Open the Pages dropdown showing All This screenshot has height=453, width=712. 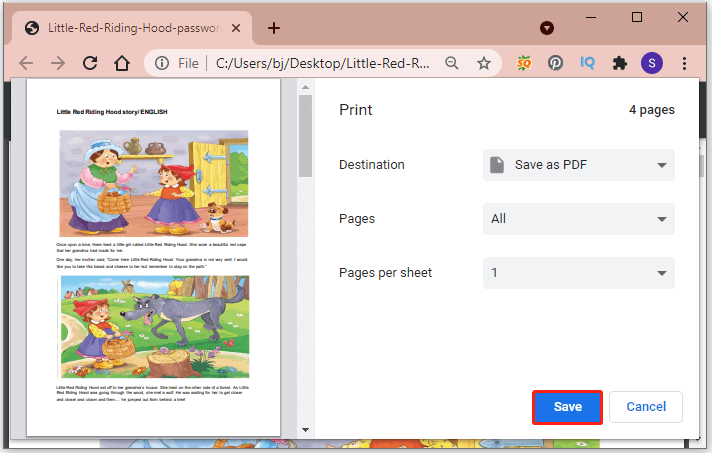(578, 219)
